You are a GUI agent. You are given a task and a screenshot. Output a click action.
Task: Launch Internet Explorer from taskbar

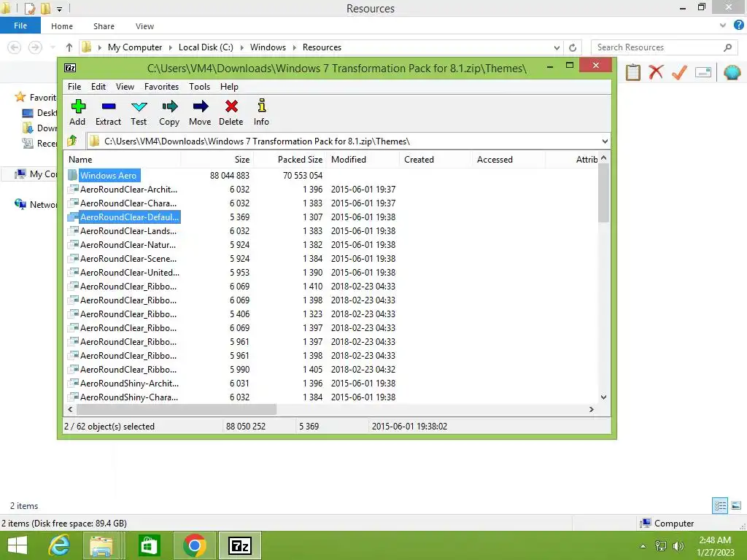point(59,545)
